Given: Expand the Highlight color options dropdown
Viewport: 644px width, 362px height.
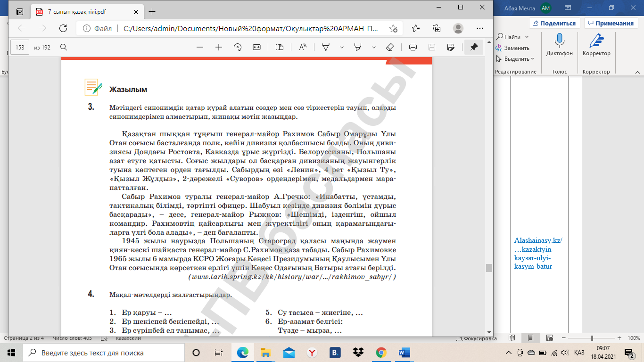Looking at the screenshot, I should coord(374,47).
